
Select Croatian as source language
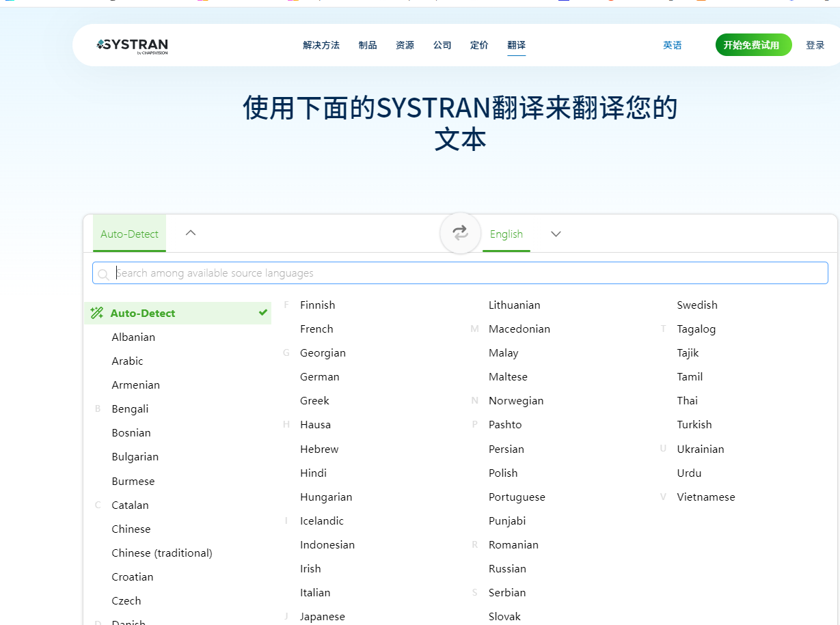tap(133, 577)
